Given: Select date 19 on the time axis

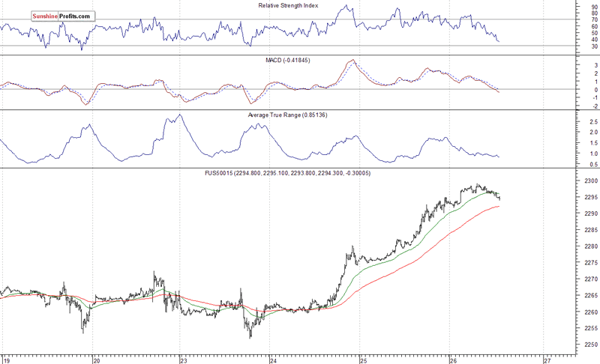Looking at the screenshot, I should 8,359.
